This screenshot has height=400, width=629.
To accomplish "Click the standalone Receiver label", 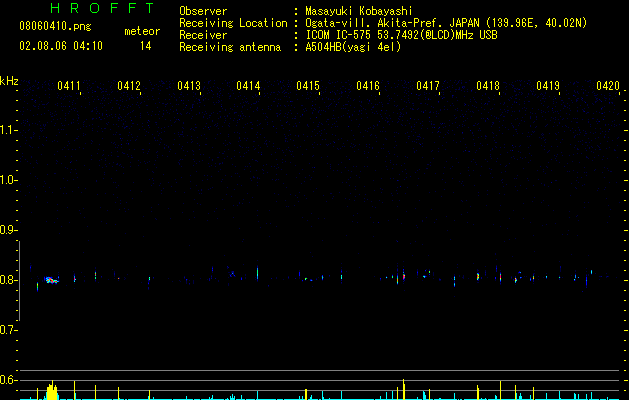I will pos(203,35).
